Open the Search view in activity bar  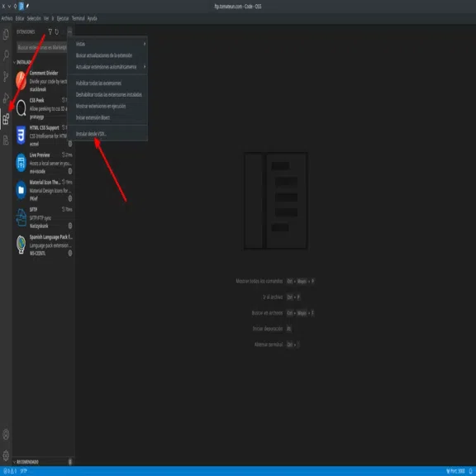[x=6, y=55]
